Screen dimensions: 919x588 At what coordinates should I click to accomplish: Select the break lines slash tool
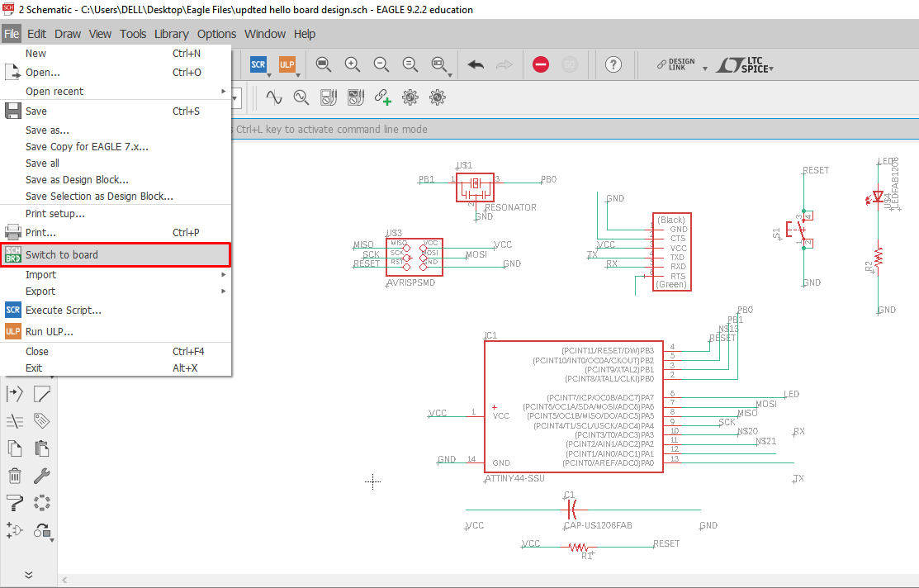(x=15, y=420)
